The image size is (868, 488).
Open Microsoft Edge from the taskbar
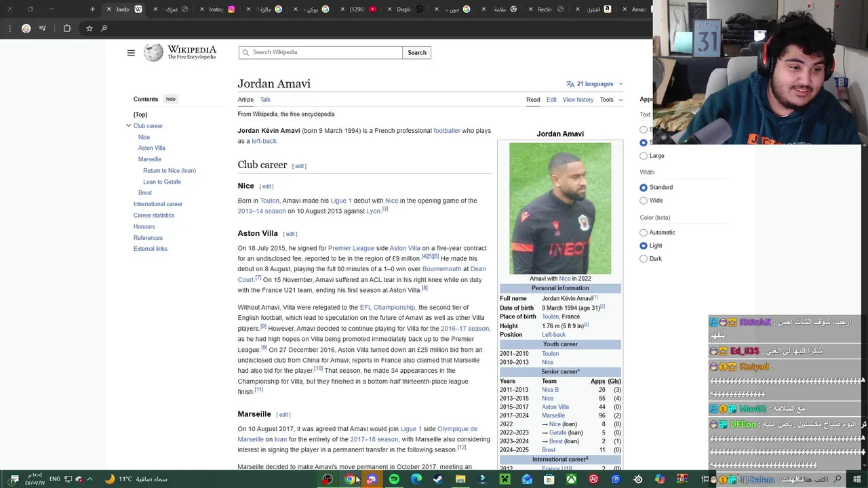(x=416, y=479)
